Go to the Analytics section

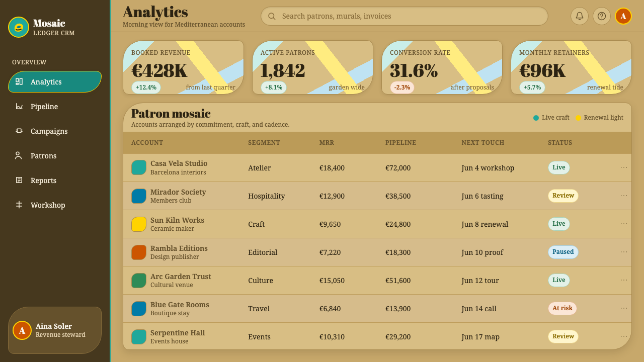(55, 81)
